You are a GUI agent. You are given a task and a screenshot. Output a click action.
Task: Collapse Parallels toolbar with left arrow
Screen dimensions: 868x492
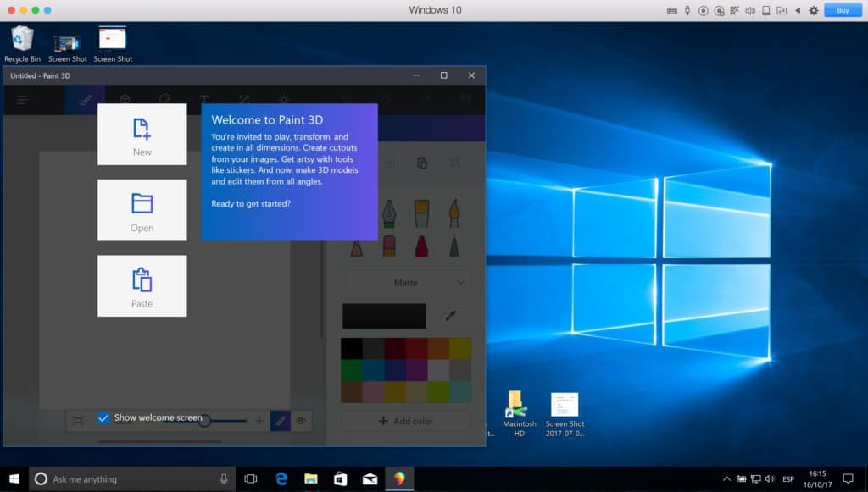click(798, 10)
